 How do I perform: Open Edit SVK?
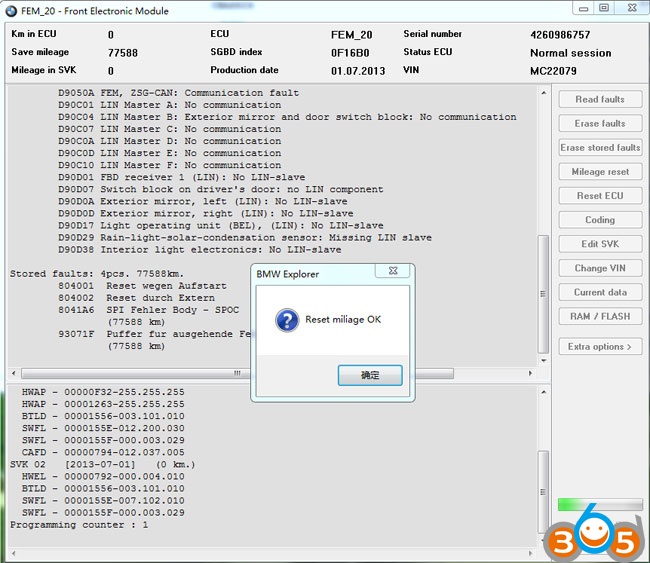(x=600, y=244)
